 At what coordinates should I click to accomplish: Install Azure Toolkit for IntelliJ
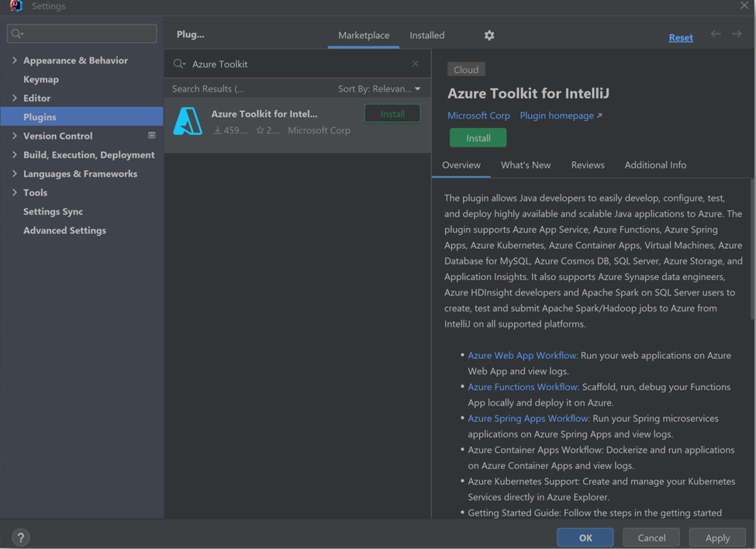(478, 137)
